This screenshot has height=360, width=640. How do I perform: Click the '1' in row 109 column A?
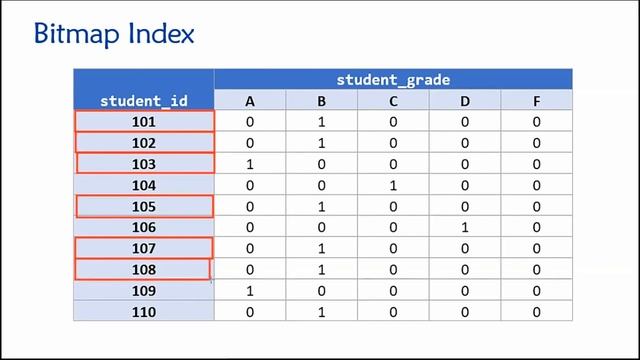point(250,291)
